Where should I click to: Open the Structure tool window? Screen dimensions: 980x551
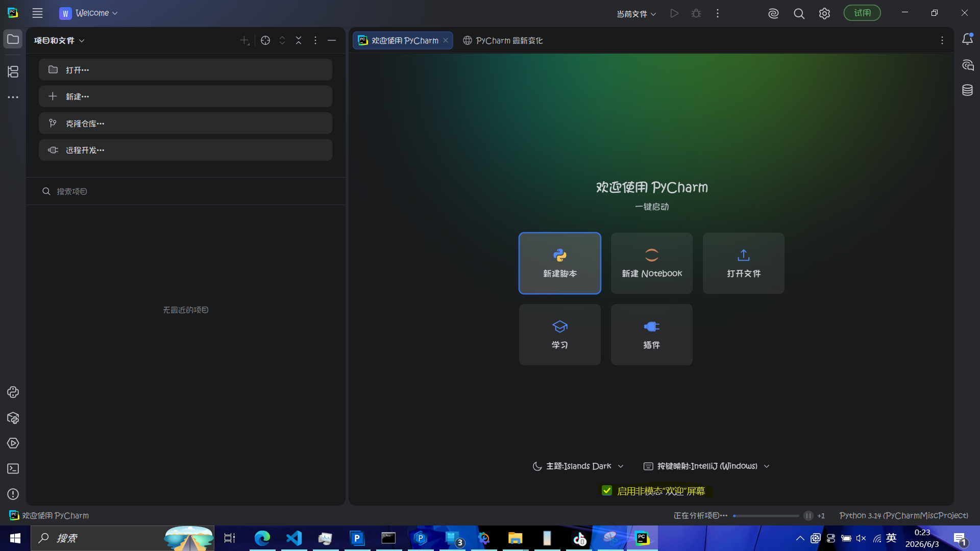pos(13,72)
